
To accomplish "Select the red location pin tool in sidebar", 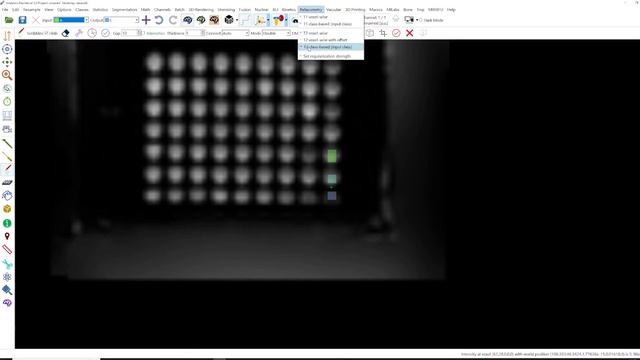I will point(7,236).
